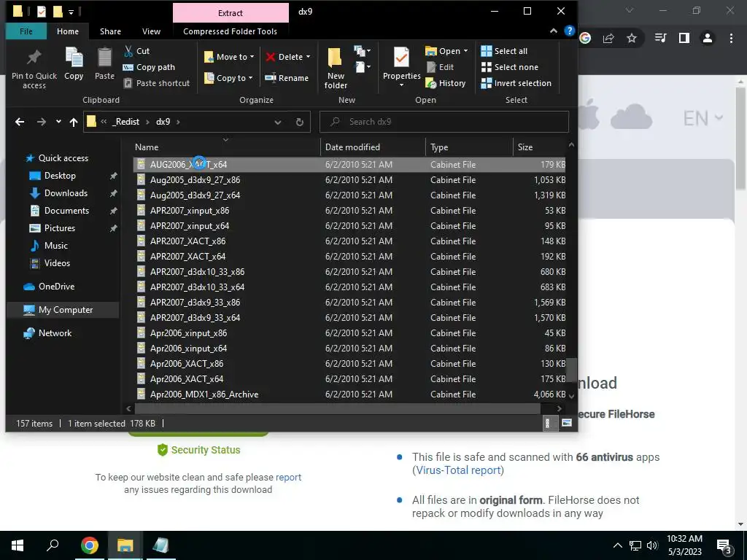
Task: Click the Copy icon in Clipboard group
Action: click(x=74, y=63)
